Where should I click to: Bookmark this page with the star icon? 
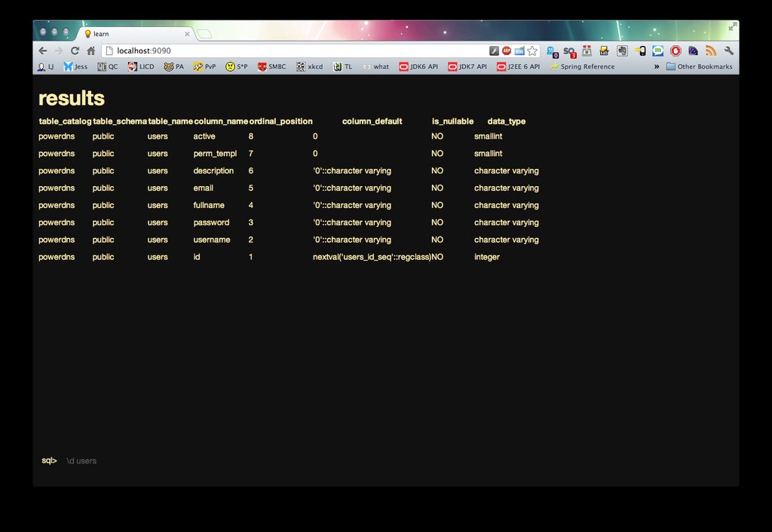[x=532, y=50]
